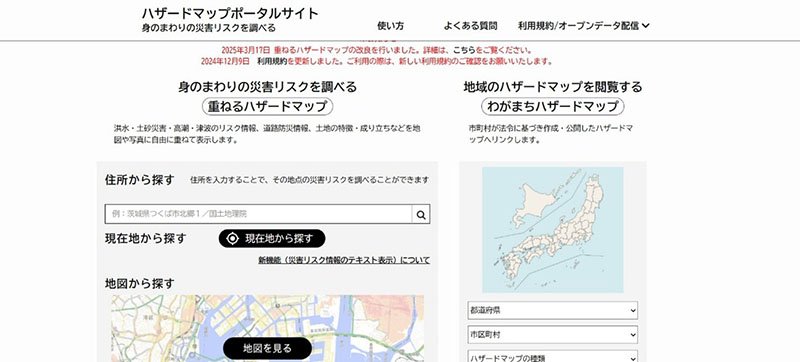The height and width of the screenshot is (362, 800).
Task: Click the magnifying glass search icon
Action: click(421, 215)
